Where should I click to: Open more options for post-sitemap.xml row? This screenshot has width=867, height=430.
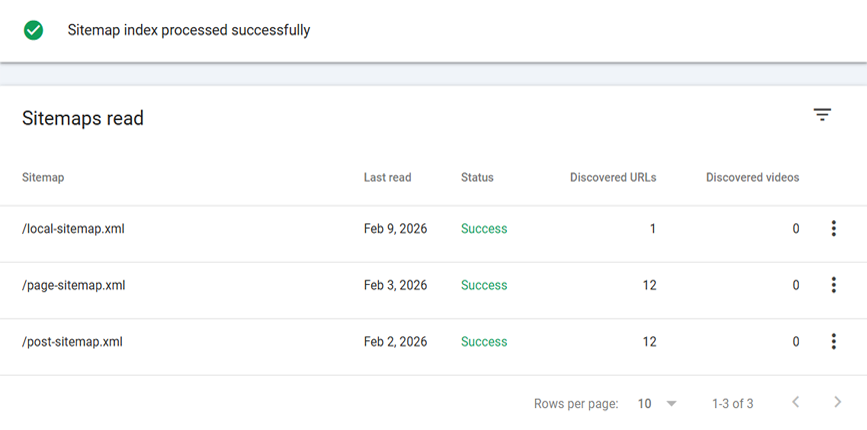click(x=833, y=342)
